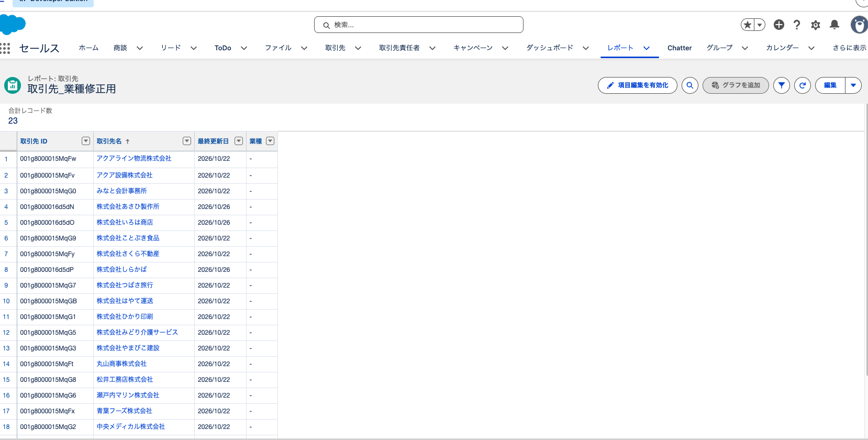The width and height of the screenshot is (868, 440).
Task: Expand the 商談 tab chevron
Action: pos(140,48)
